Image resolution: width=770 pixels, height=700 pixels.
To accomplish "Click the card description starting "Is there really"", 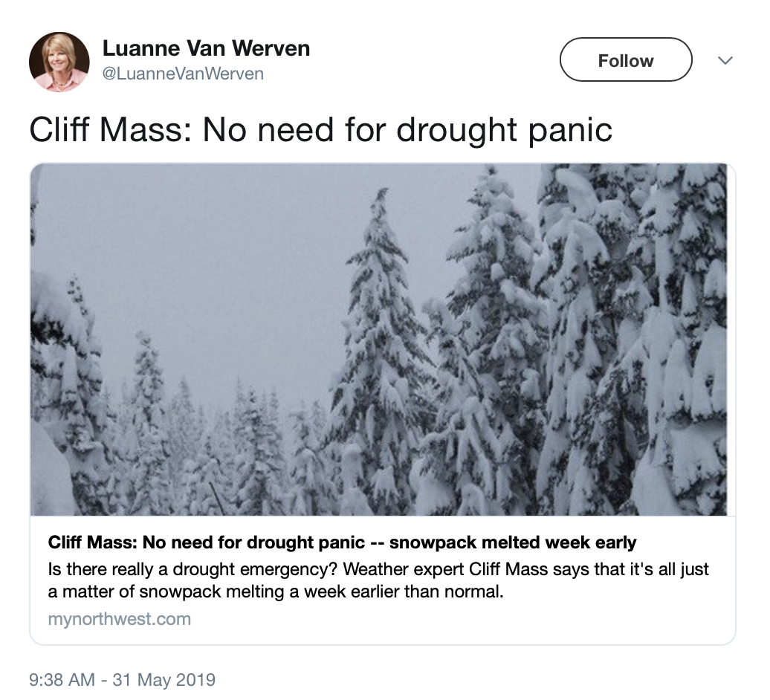I will [x=378, y=580].
